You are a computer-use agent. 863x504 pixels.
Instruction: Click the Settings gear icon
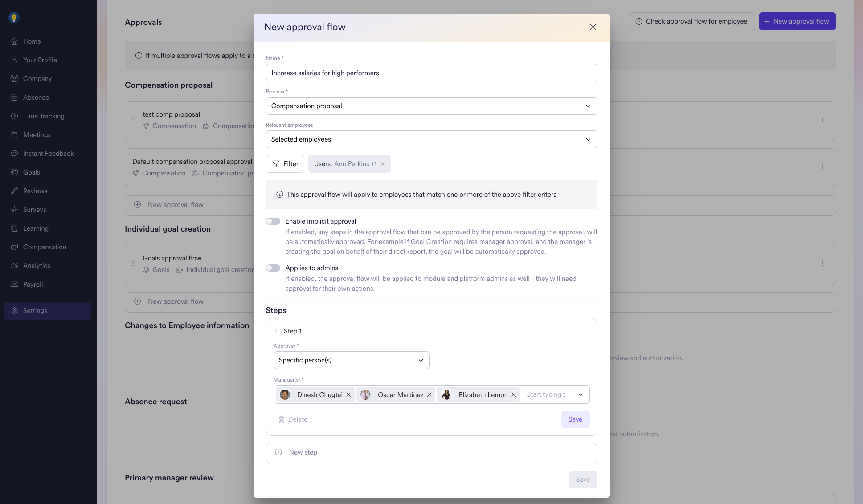14,311
